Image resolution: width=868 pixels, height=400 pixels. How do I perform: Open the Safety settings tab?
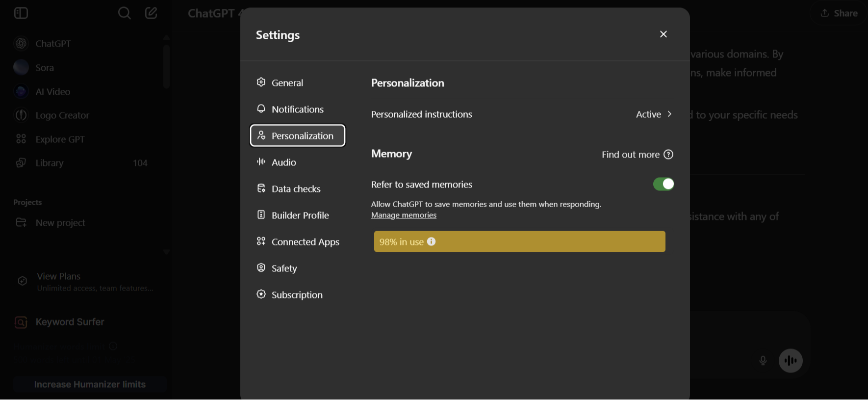click(x=298, y=268)
